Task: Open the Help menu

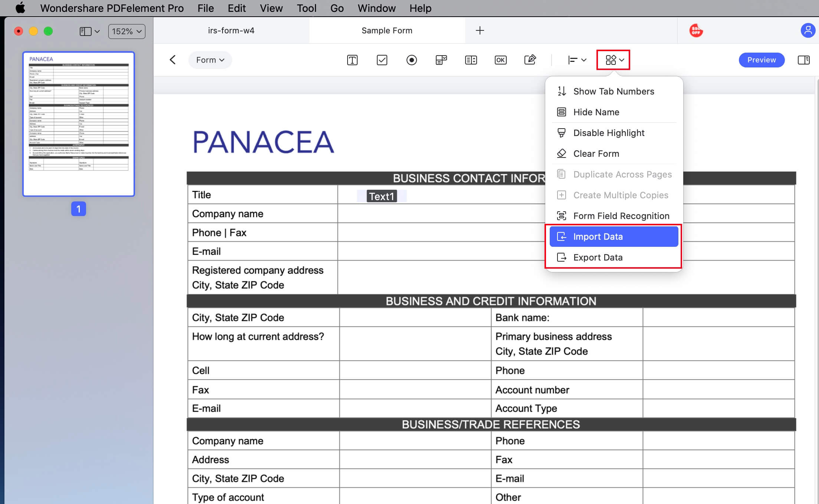Action: point(420,8)
